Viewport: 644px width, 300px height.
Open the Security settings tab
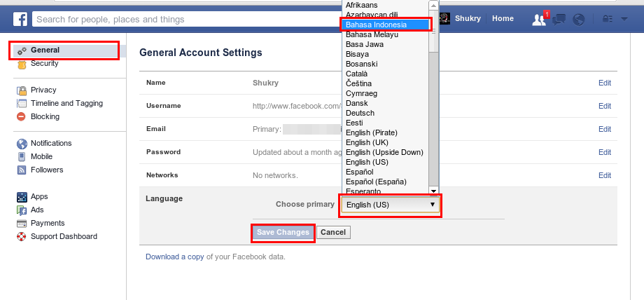(44, 63)
